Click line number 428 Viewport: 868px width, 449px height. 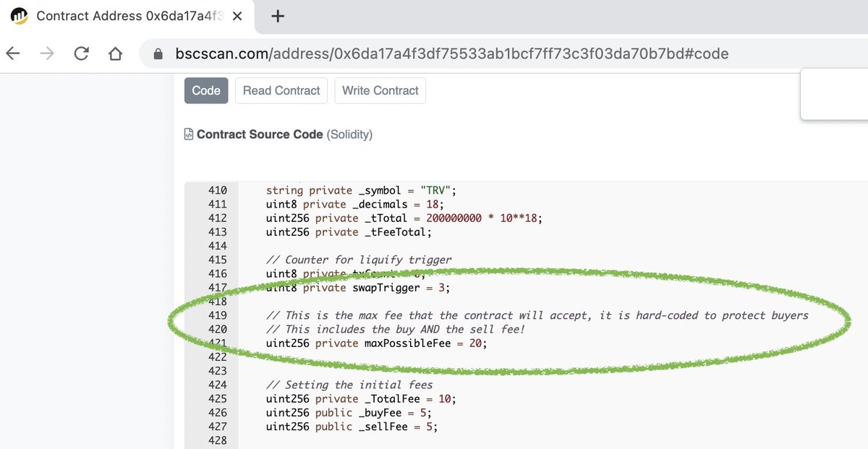pos(217,440)
